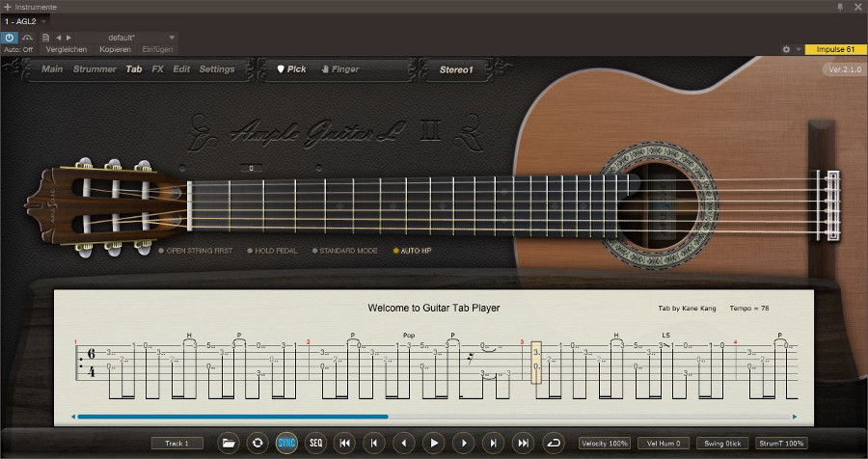This screenshot has width=868, height=459.
Task: Add instrument with the plus icon
Action: click(7, 7)
